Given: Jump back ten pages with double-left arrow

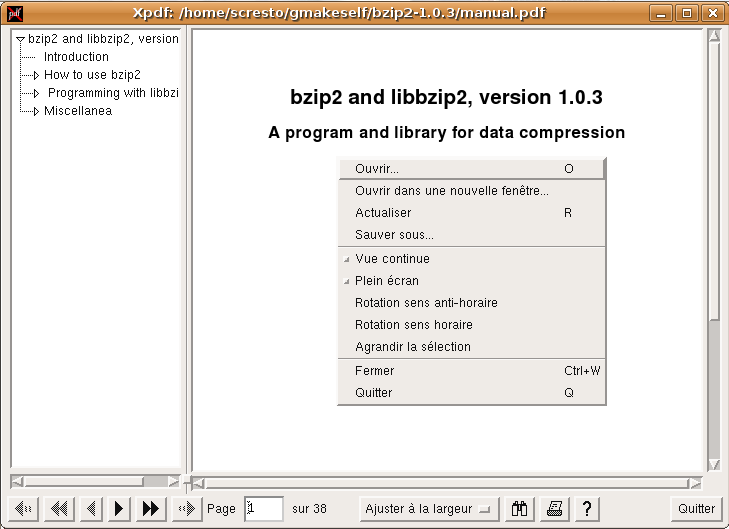Looking at the screenshot, I should click(59, 509).
